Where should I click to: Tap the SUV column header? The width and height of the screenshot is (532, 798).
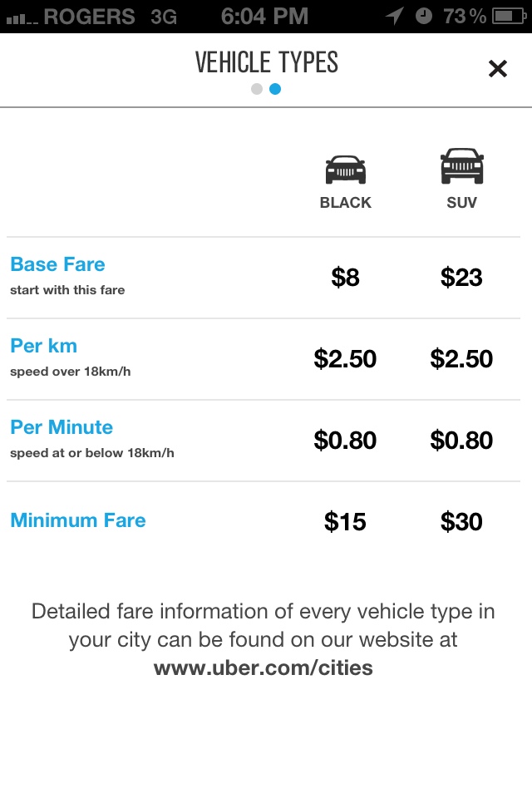coord(461,203)
